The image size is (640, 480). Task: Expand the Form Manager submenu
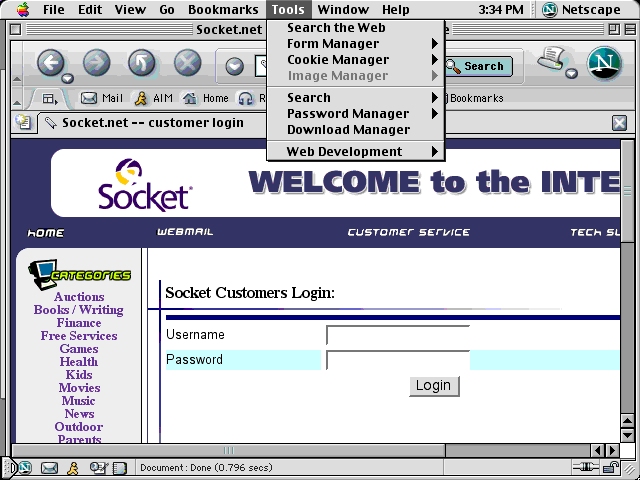355,44
